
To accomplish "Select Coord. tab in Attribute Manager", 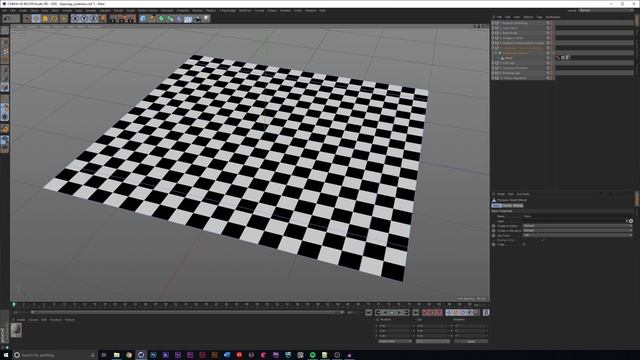I will [x=507, y=206].
